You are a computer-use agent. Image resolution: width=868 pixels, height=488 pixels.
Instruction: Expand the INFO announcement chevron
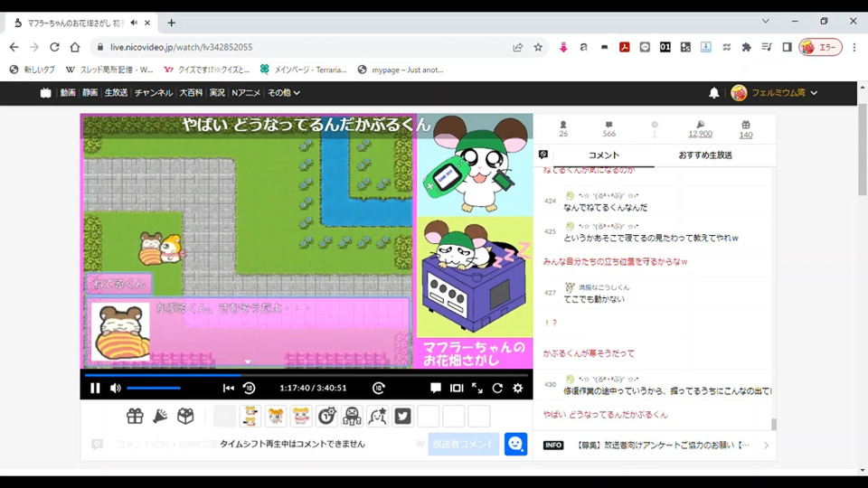click(x=766, y=446)
